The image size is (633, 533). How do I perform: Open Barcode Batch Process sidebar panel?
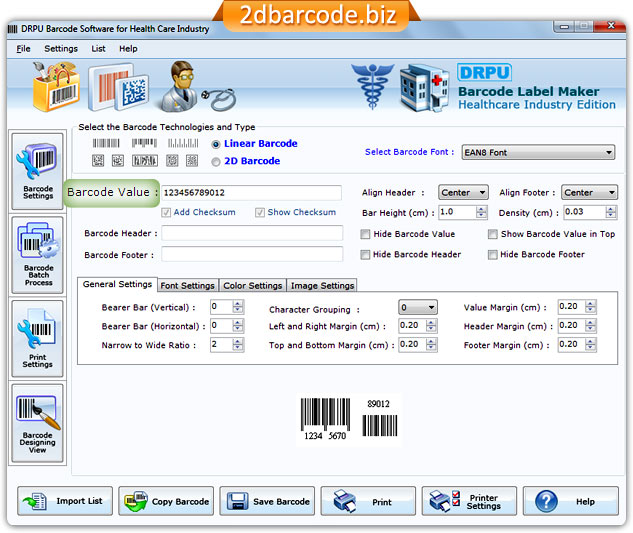(x=38, y=255)
